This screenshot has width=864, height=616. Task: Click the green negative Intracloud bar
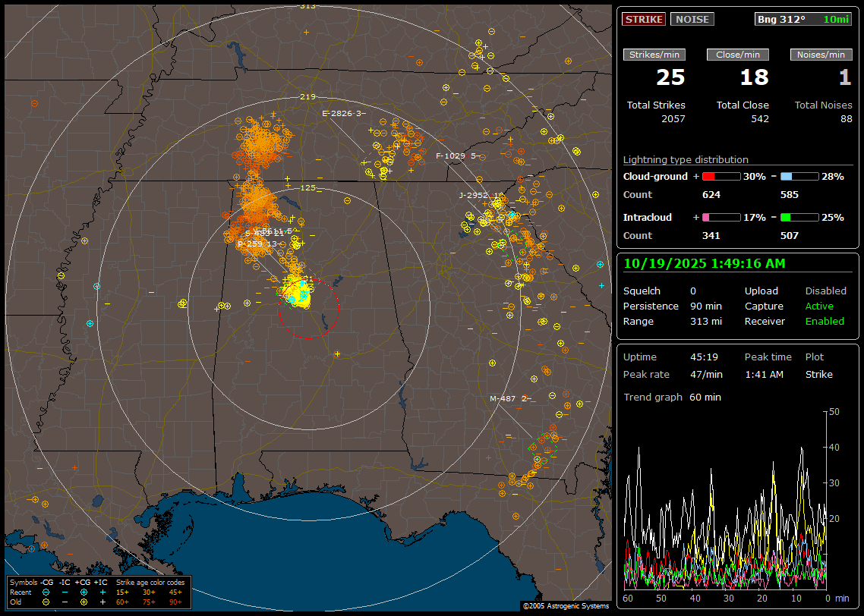pyautogui.click(x=799, y=218)
